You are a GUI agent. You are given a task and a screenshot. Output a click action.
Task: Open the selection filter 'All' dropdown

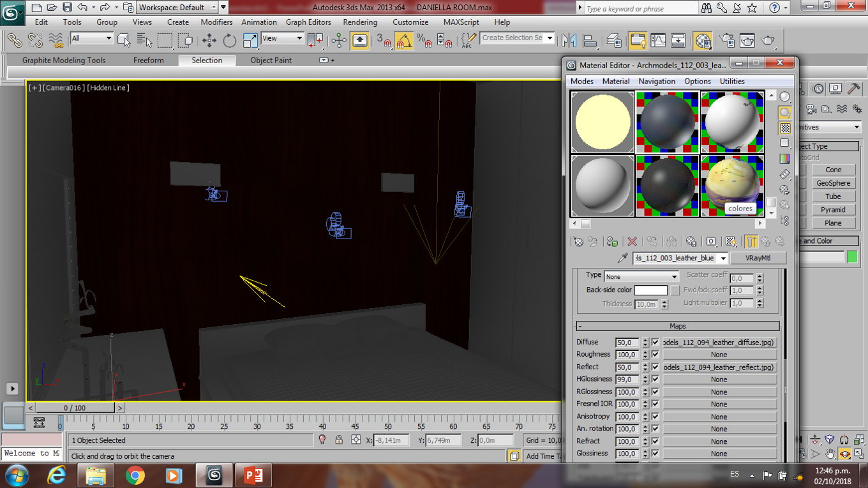(92, 38)
